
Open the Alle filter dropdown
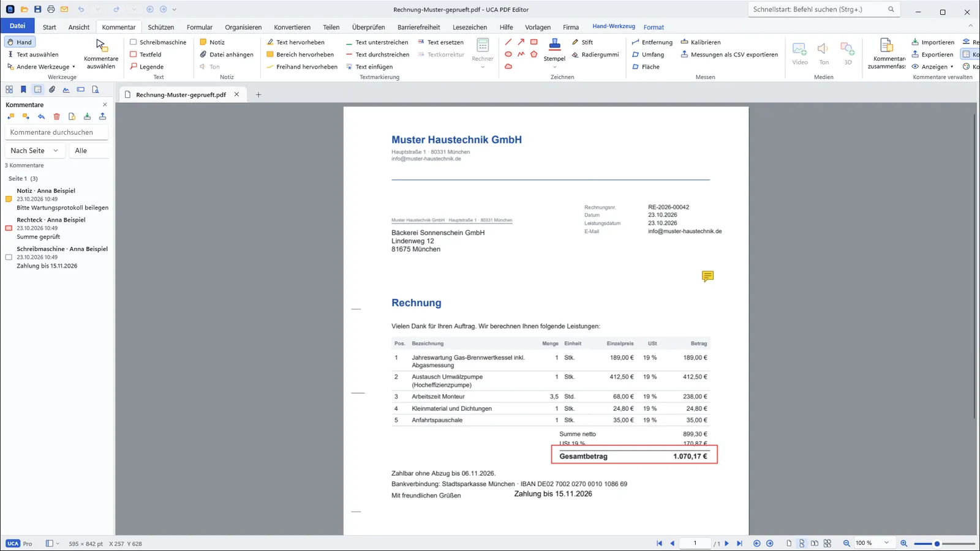point(89,151)
